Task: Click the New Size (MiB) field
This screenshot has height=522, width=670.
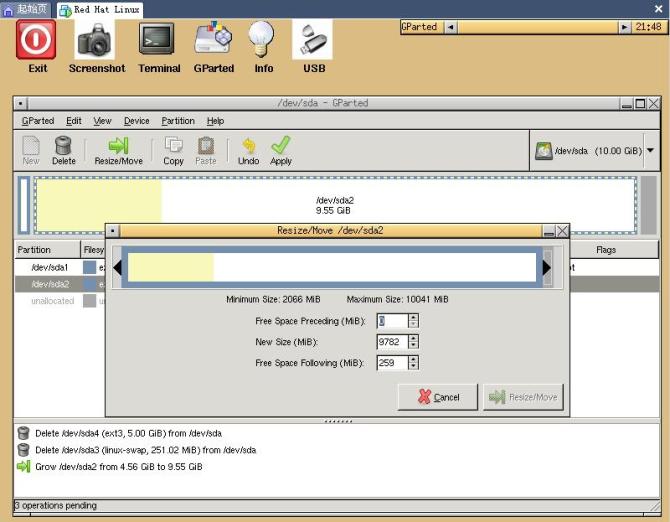Action: pyautogui.click(x=393, y=342)
